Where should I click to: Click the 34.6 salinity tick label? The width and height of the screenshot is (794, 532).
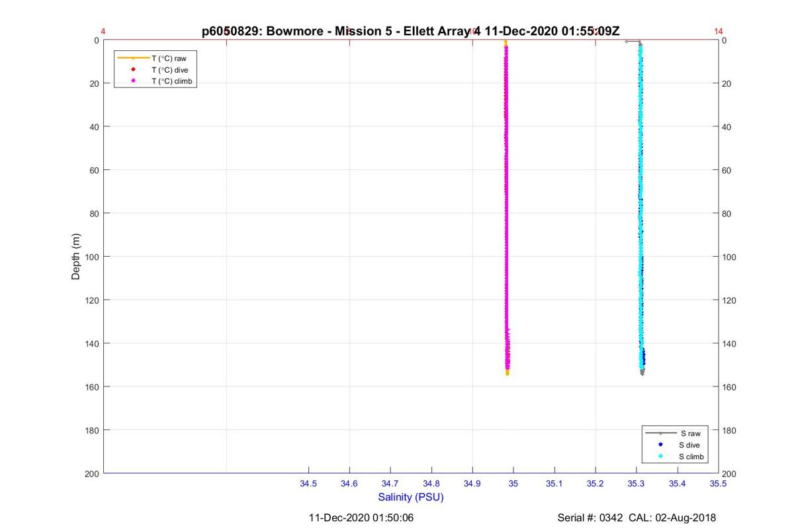click(349, 484)
